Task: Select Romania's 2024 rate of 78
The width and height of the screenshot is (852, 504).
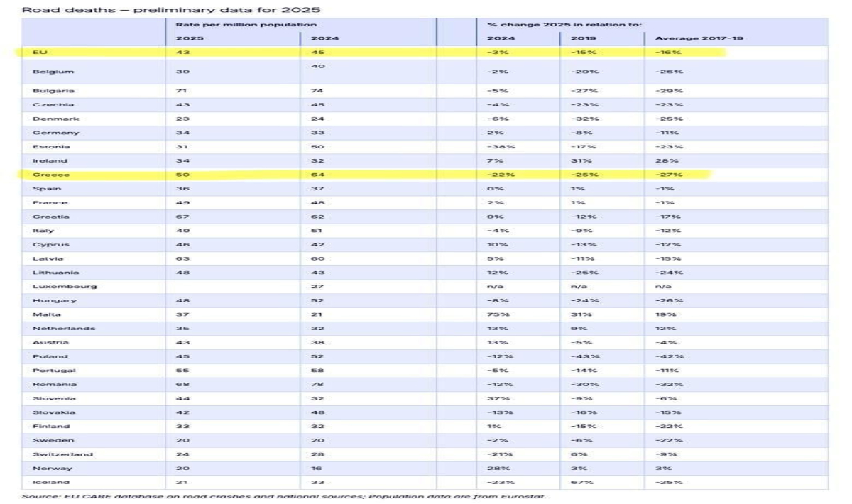Action: tap(316, 384)
